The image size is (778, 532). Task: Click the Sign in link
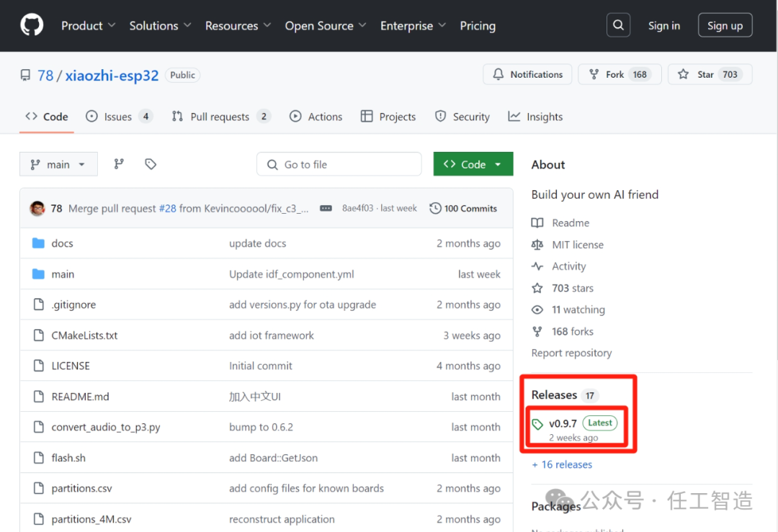[664, 26]
